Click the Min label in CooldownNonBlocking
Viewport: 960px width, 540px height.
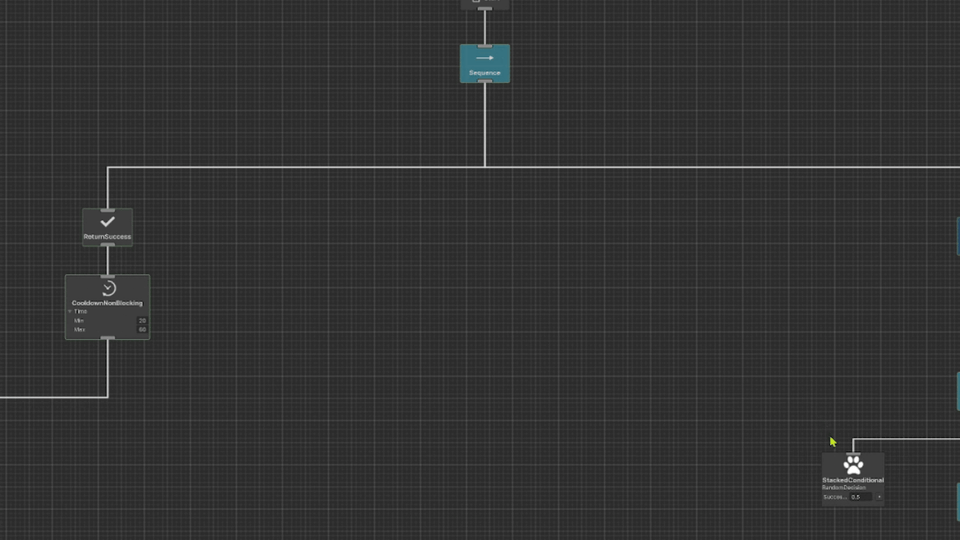[79, 320]
